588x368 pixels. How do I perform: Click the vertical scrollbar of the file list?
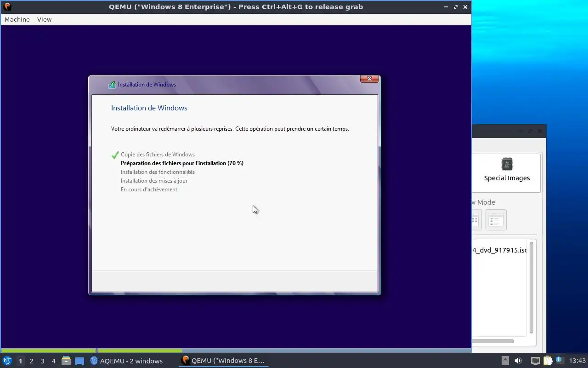point(531,287)
